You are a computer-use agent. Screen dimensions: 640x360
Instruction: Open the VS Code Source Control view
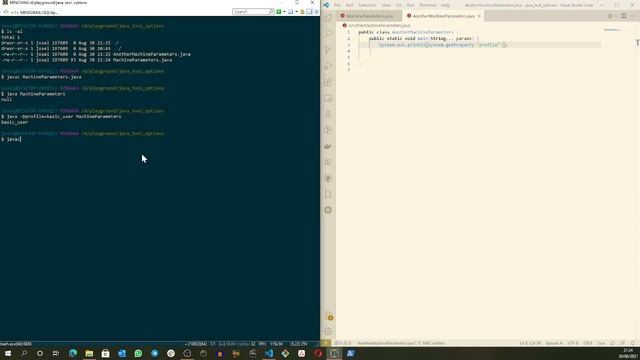pyautogui.click(x=328, y=50)
